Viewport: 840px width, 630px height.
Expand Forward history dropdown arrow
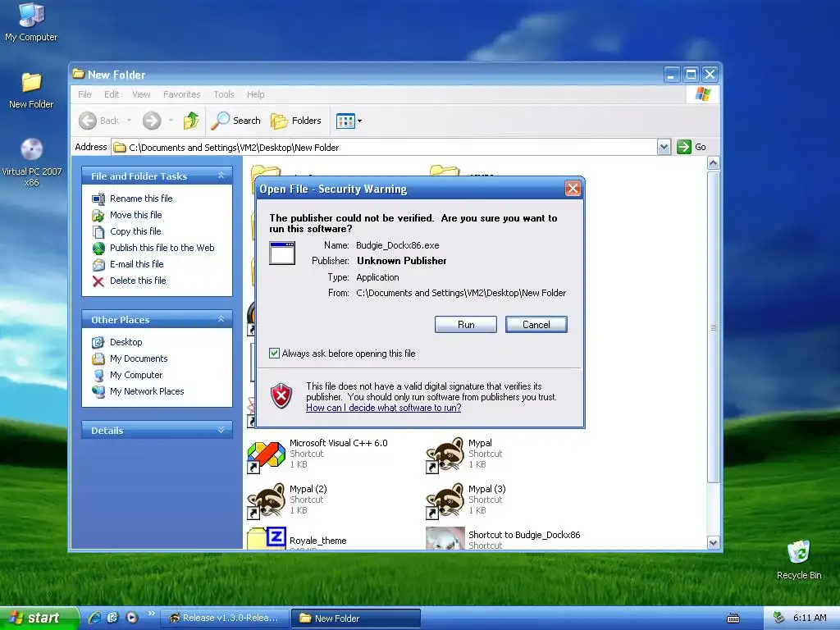coord(171,121)
